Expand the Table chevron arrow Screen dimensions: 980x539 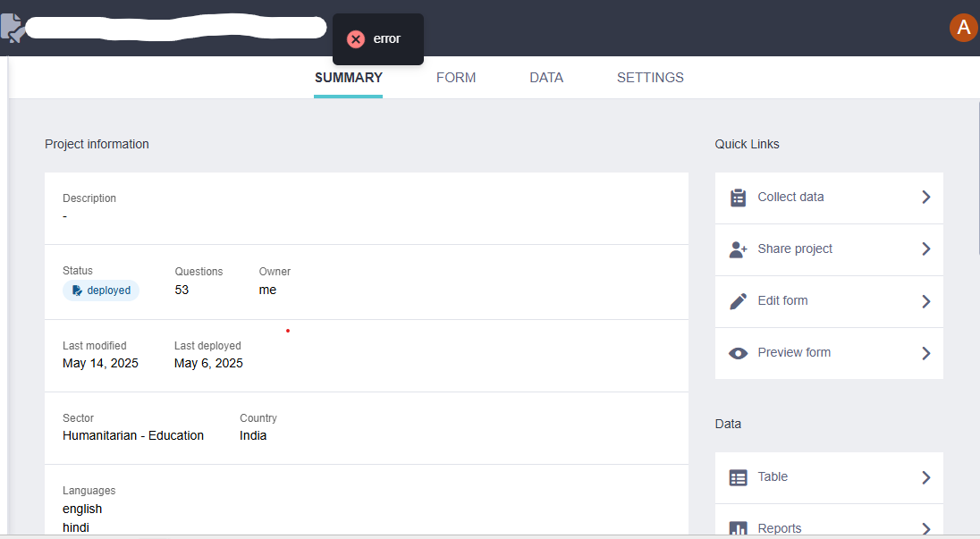click(926, 478)
